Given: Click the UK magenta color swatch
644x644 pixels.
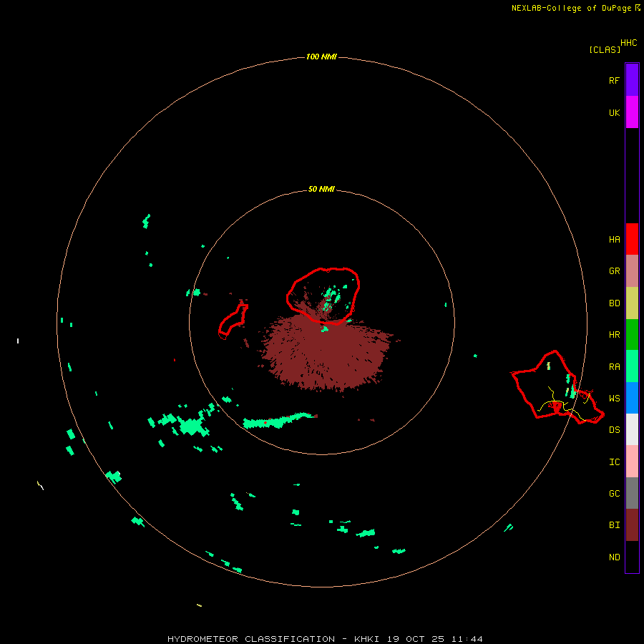Looking at the screenshot, I should [x=632, y=112].
